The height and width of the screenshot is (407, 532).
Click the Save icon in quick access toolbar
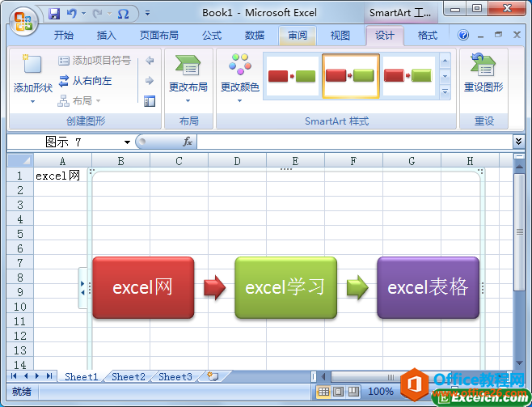point(54,14)
